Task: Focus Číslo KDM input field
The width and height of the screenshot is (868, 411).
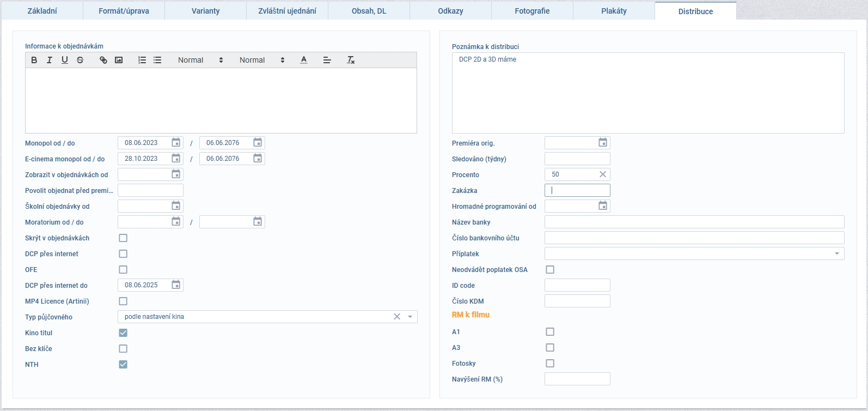Action: pyautogui.click(x=577, y=301)
